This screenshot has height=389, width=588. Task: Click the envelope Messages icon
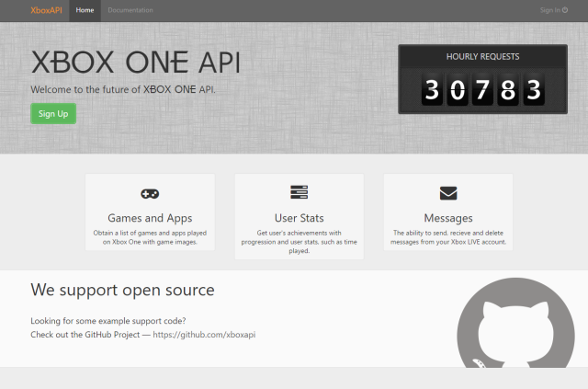coord(448,193)
